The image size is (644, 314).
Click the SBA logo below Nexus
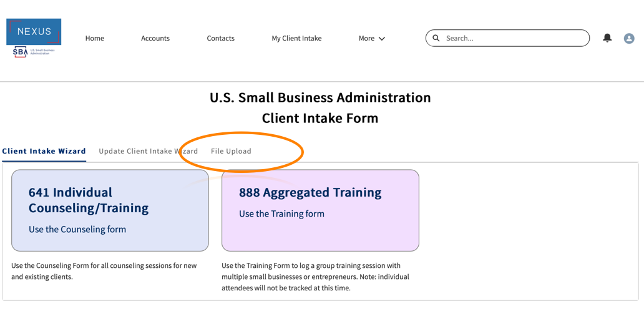(21, 52)
